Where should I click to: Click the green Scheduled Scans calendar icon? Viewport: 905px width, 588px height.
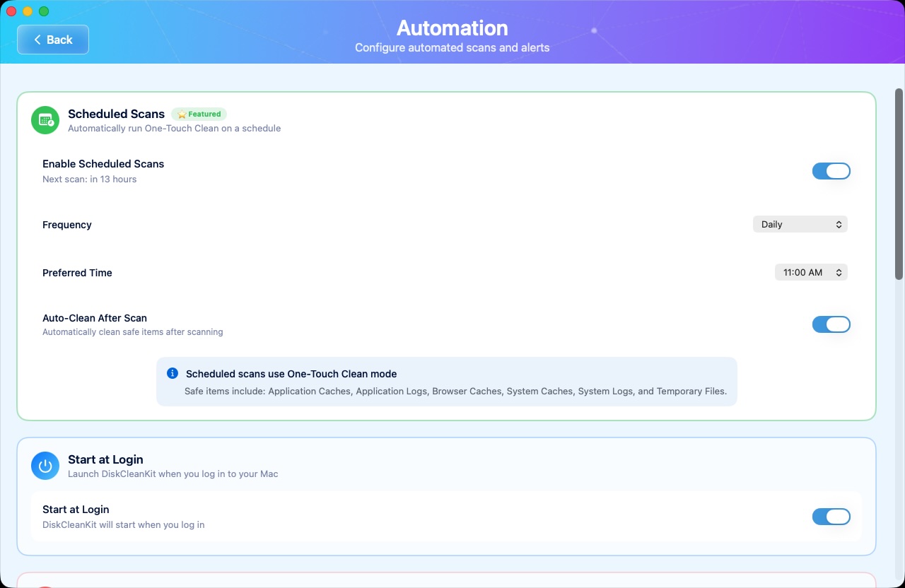click(x=45, y=120)
